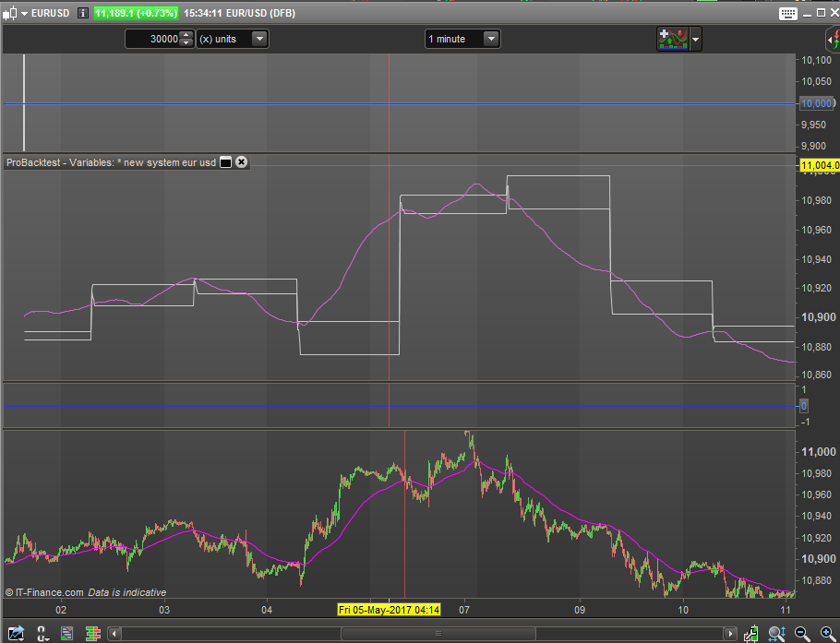
Task: Click the partially hidden red-green arrows icon at right edge
Action: click(833, 40)
